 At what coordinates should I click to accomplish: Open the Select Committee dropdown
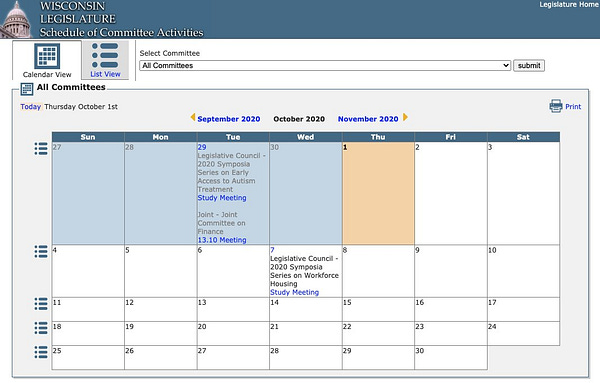325,65
